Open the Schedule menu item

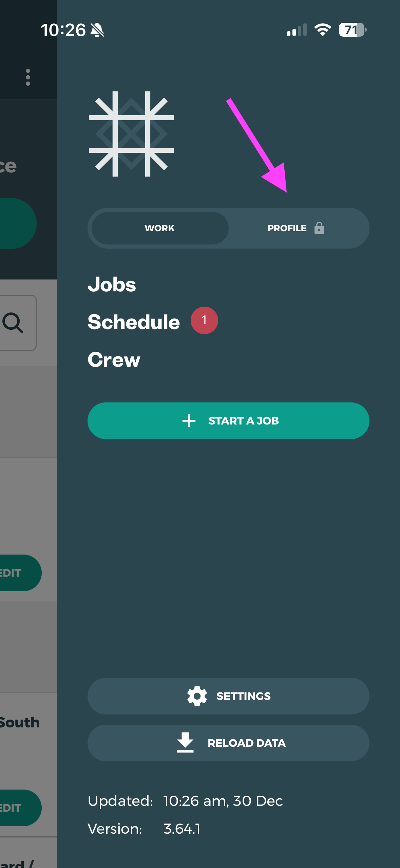tap(134, 322)
